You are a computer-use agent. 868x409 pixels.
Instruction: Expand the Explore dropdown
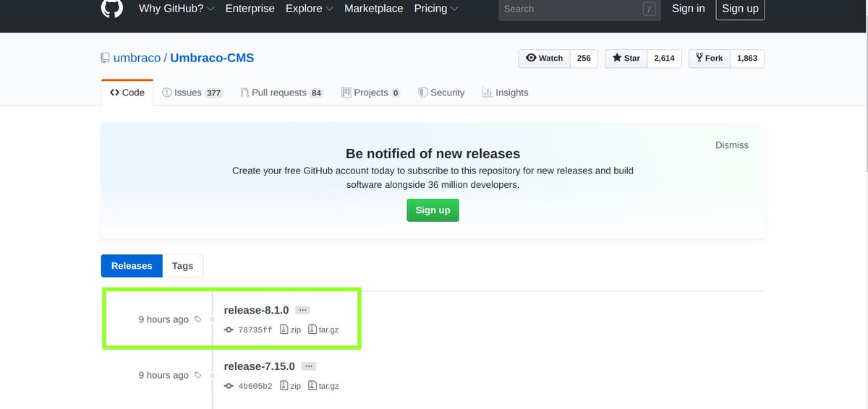(309, 9)
